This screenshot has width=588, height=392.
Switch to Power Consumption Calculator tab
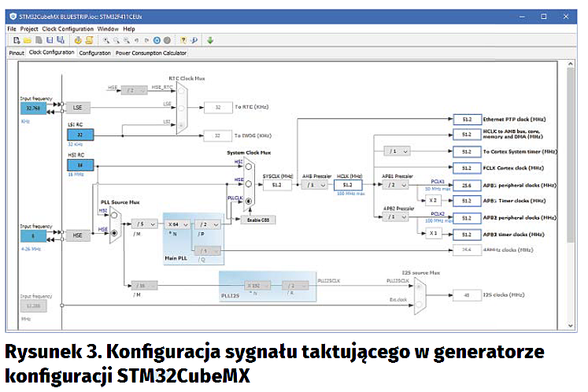tap(151, 54)
